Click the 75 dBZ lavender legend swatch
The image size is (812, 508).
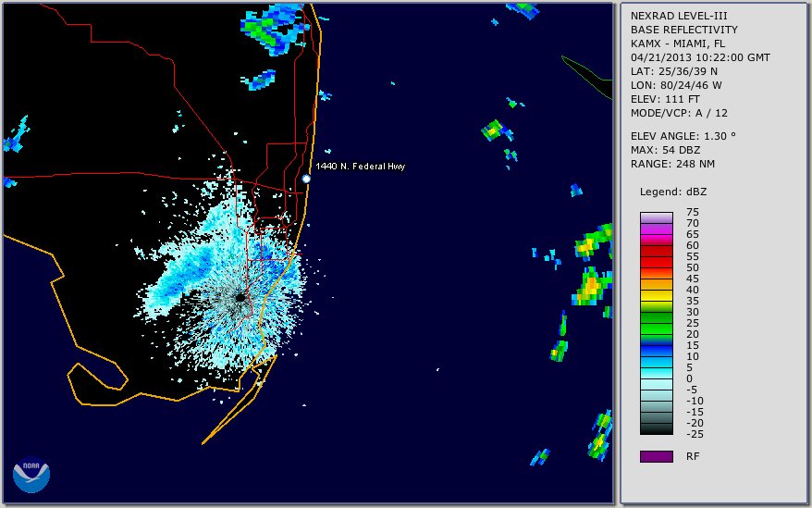[x=656, y=217]
